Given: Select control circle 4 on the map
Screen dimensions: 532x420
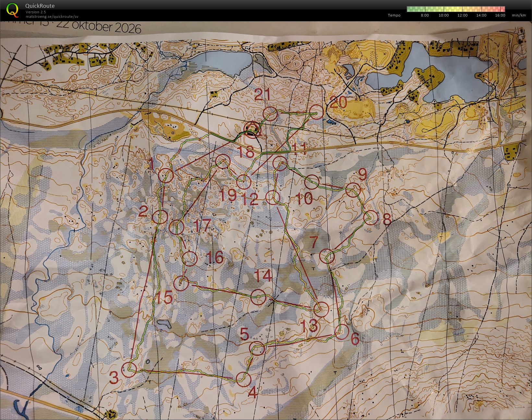Looking at the screenshot, I should pyautogui.click(x=244, y=379).
